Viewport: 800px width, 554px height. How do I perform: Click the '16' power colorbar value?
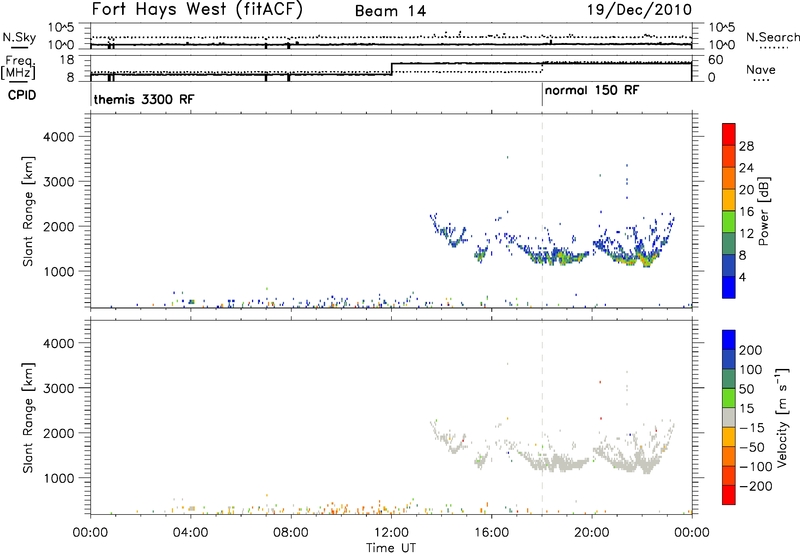pos(746,212)
